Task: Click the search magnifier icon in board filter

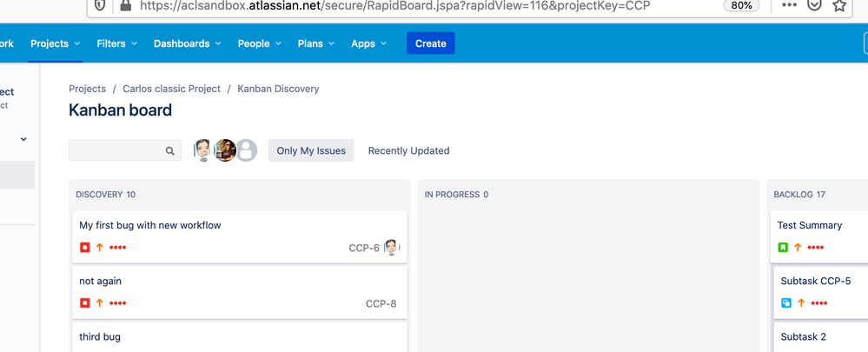Action: pos(170,150)
